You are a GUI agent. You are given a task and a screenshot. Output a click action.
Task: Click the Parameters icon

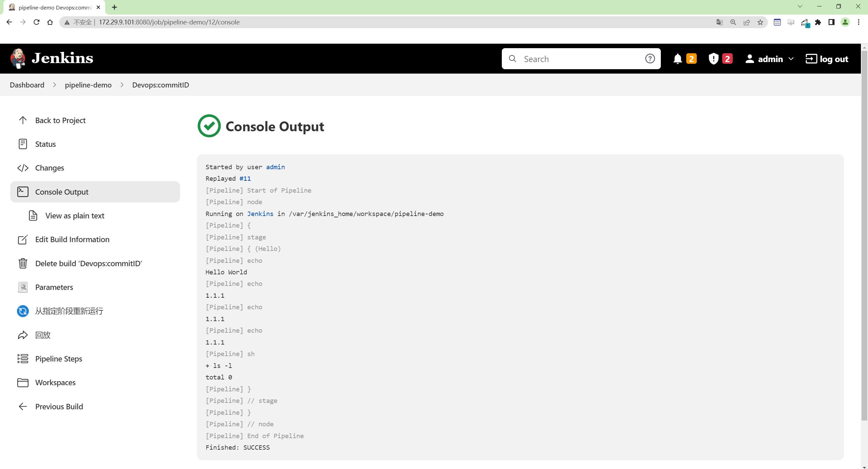23,287
